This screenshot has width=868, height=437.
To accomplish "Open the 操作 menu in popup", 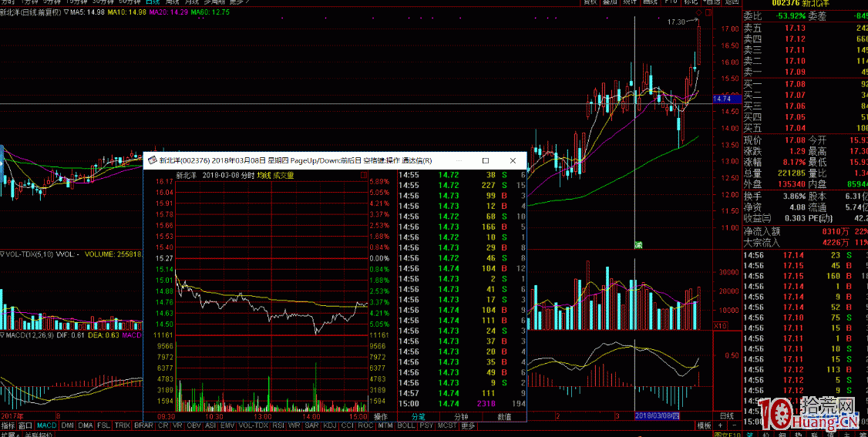I will [381, 416].
